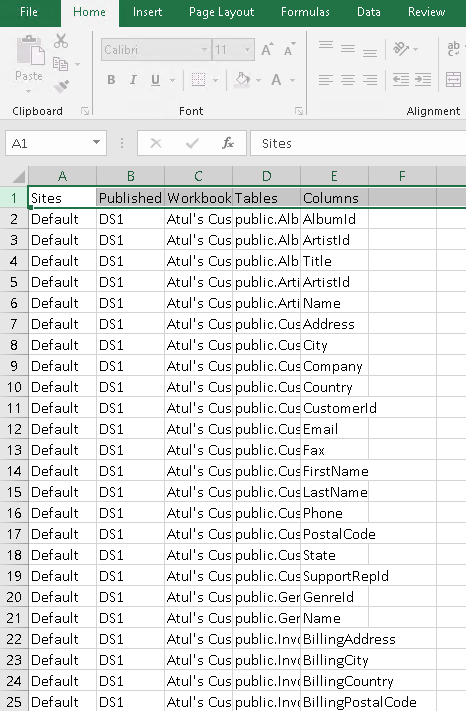
Task: Click the Font Color A icon
Action: click(276, 80)
